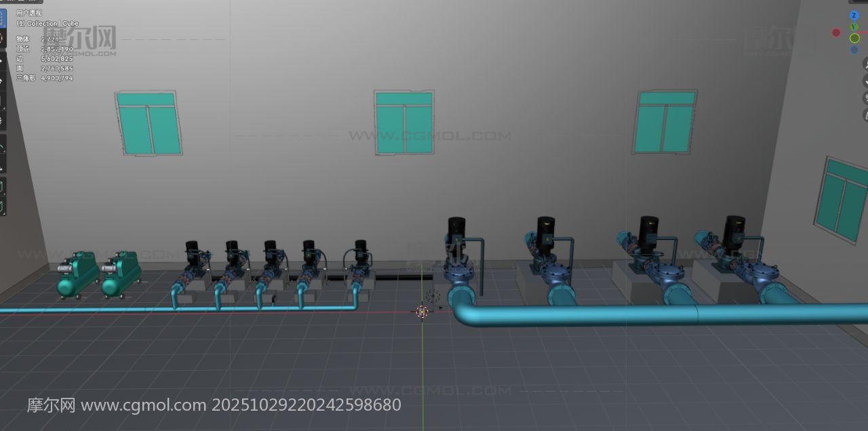Click the pan view hand button
This screenshot has width=868, height=431.
click(x=865, y=81)
